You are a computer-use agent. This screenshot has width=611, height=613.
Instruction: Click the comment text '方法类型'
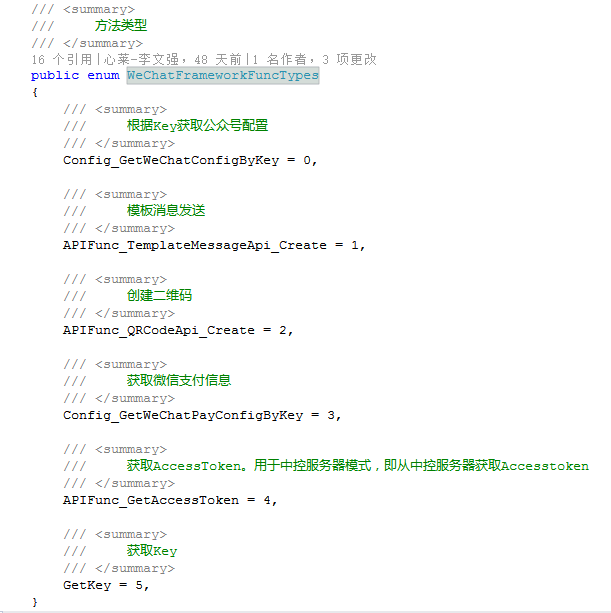coord(121,25)
